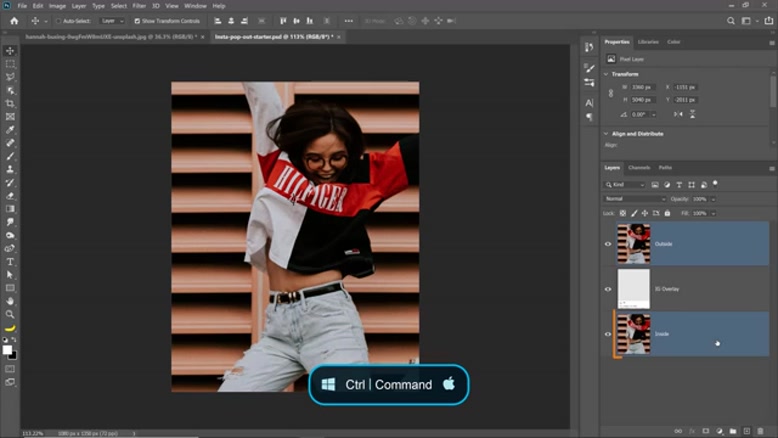Open the rotation angle dropdown
The height and width of the screenshot is (438, 778).
tap(653, 115)
